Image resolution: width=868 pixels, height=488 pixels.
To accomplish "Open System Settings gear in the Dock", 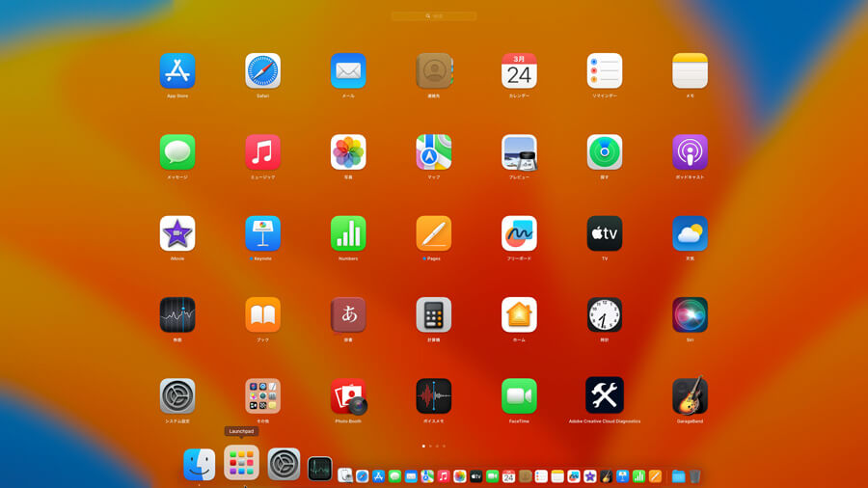I will pos(284,464).
